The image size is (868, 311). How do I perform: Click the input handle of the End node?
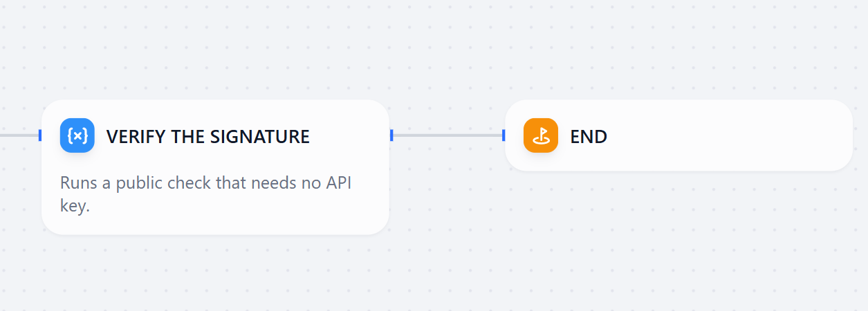pyautogui.click(x=504, y=135)
